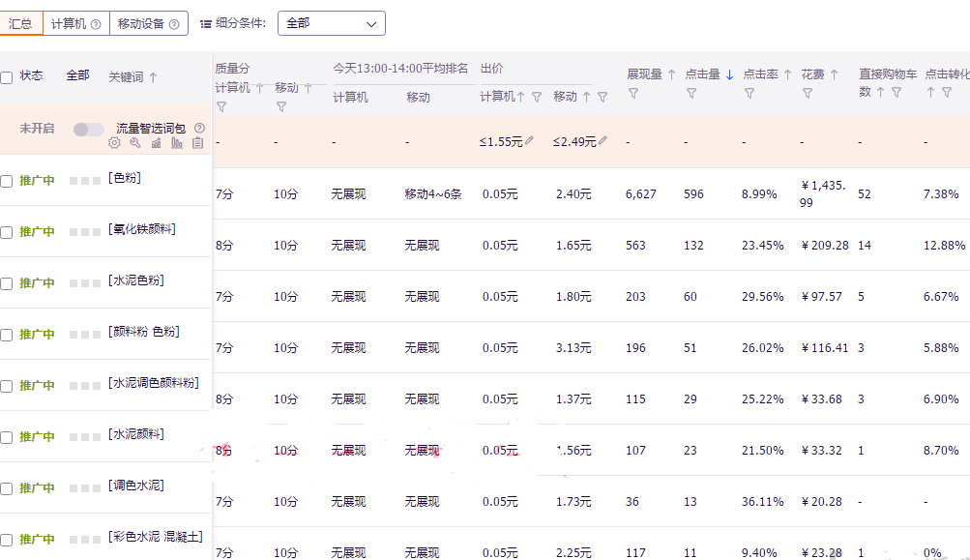Open keyword [调色水泥]

pos(136,486)
